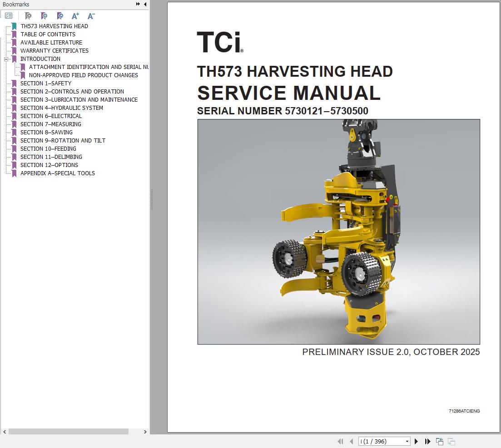Decrease bookmark text size with A- icon
The image size is (501, 448).
(91, 16)
